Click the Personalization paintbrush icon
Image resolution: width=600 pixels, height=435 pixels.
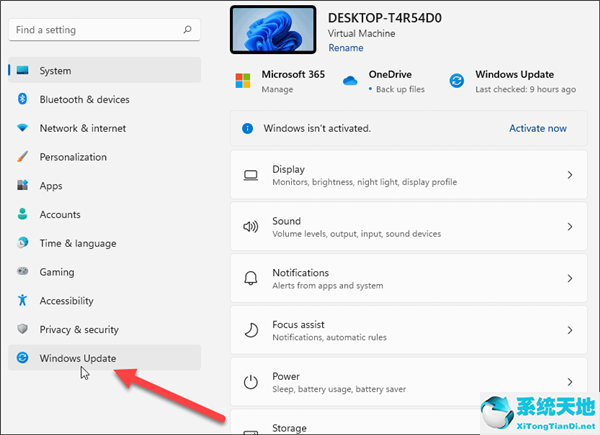(22, 157)
